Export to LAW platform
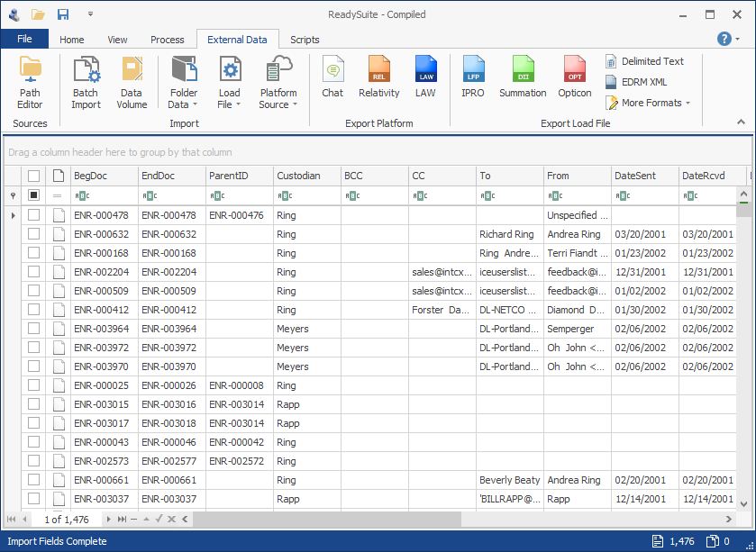Image resolution: width=756 pixels, height=552 pixels. point(425,77)
